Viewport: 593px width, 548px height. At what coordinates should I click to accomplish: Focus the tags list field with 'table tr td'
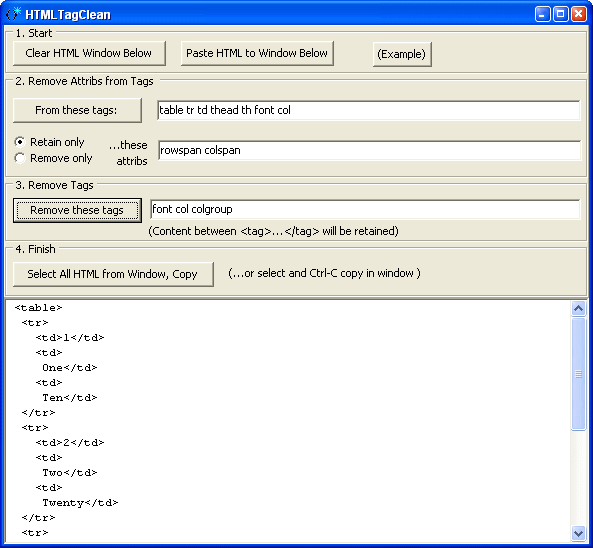pos(368,110)
